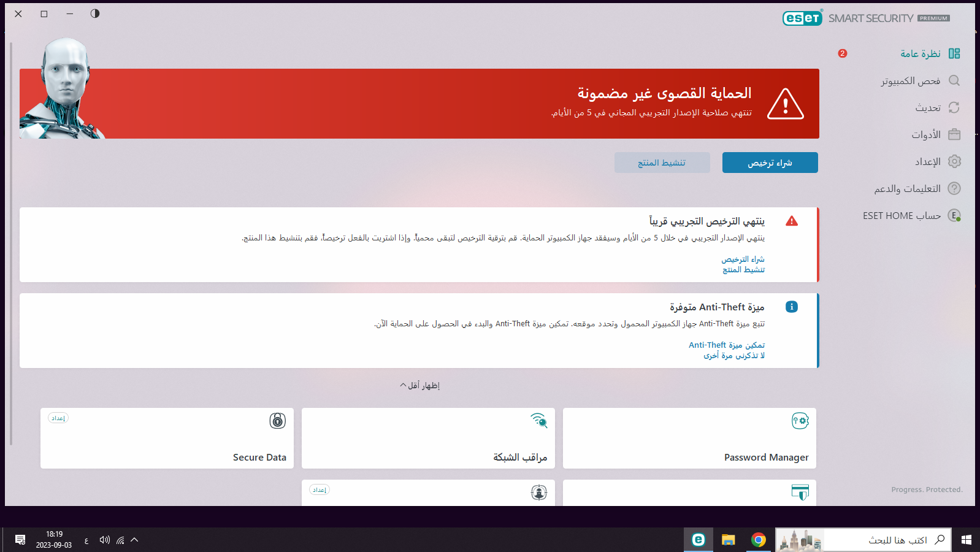Toggle the contrast/dark mode icon in title bar
This screenshot has height=552, width=980.
click(95, 13)
